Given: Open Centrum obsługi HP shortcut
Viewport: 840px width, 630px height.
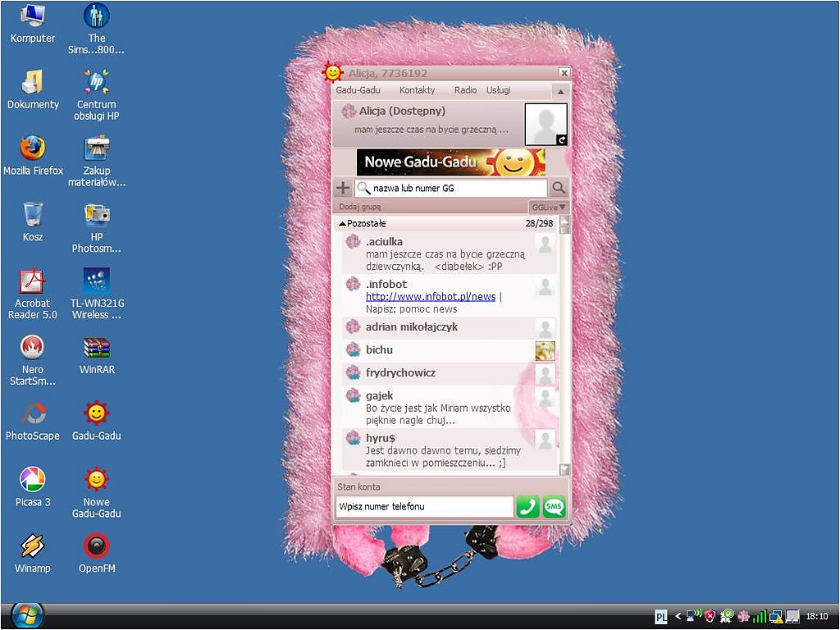Looking at the screenshot, I should coord(97,95).
